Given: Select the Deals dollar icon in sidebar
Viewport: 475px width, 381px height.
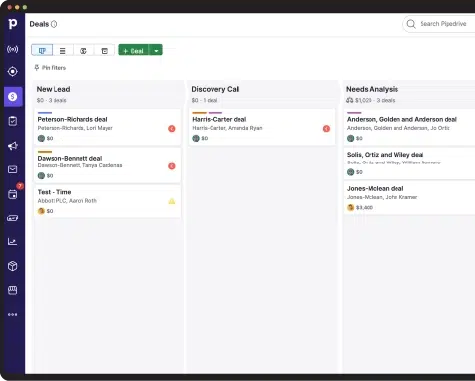Looking at the screenshot, I should tap(13, 97).
